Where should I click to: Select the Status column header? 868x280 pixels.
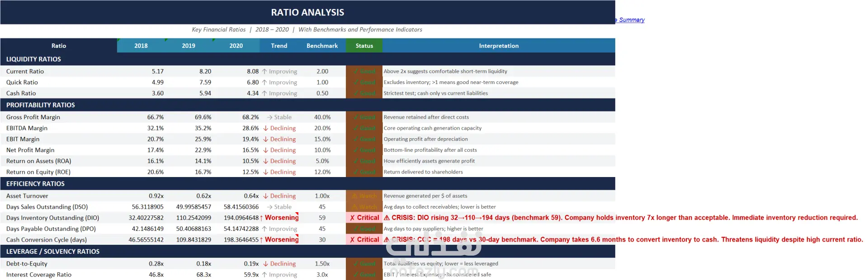[364, 46]
